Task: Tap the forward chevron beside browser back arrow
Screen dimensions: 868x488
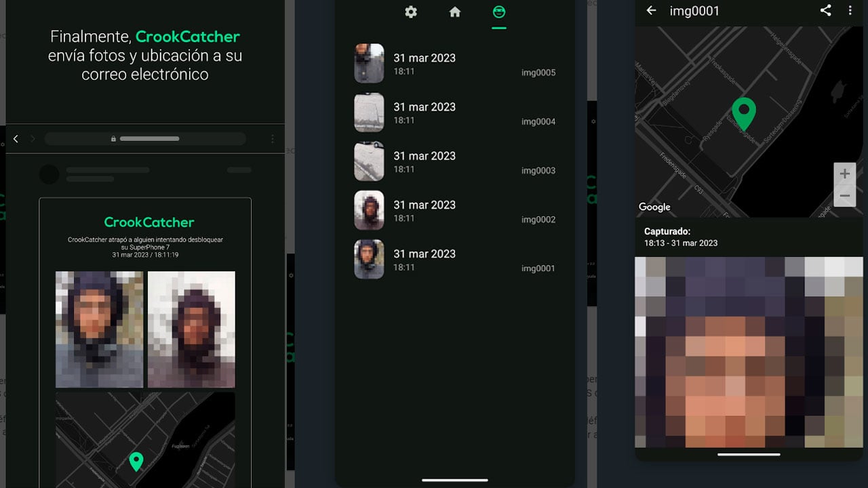Action: coord(32,138)
